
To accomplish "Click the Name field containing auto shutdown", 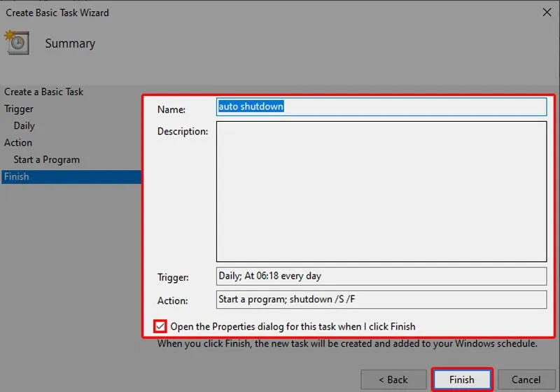I will pos(381,106).
